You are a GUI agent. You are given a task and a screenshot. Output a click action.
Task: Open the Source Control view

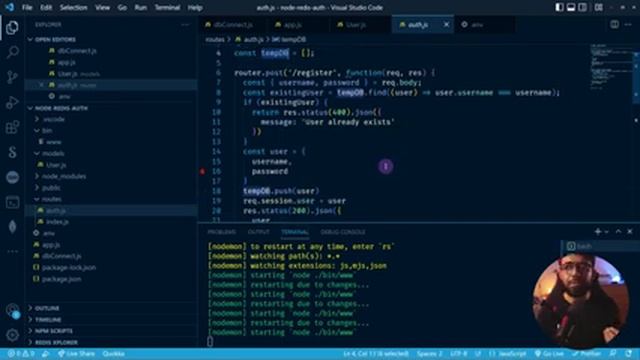(12, 77)
